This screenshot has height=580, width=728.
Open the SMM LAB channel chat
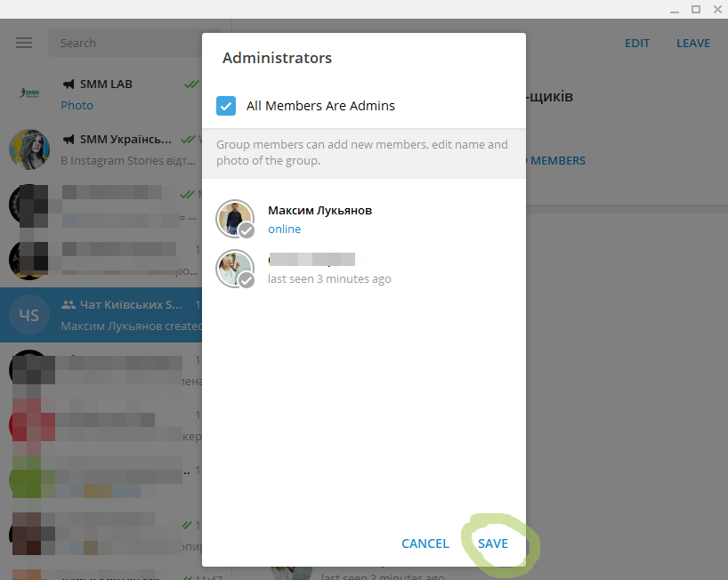125,93
